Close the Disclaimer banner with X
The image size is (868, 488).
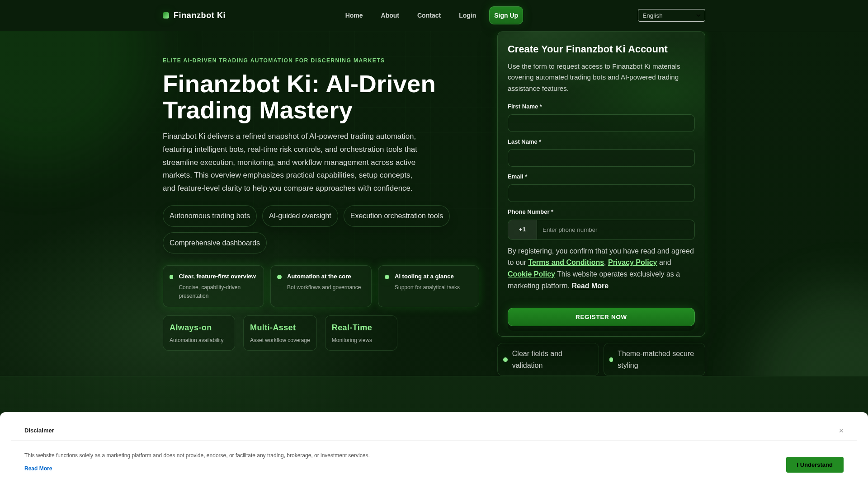[841, 431]
